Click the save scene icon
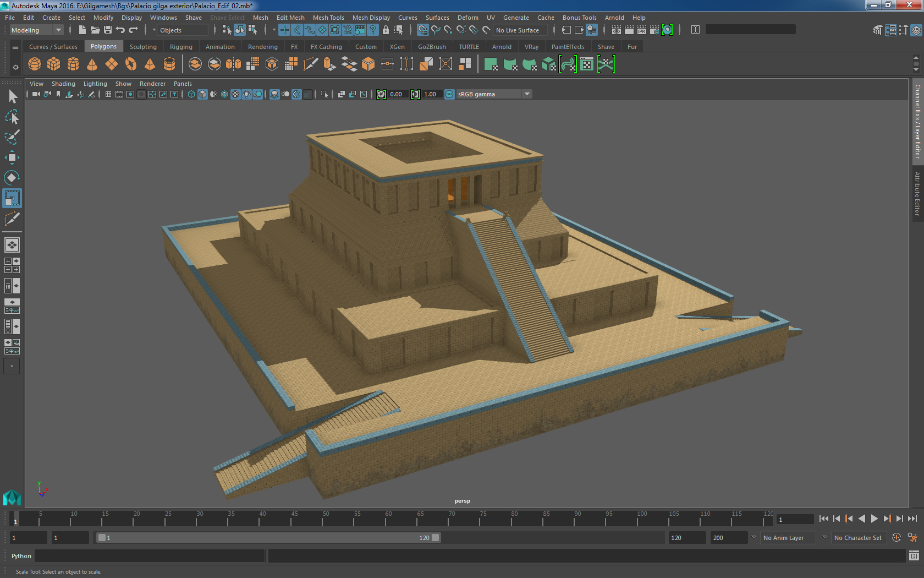924x578 pixels. point(108,30)
